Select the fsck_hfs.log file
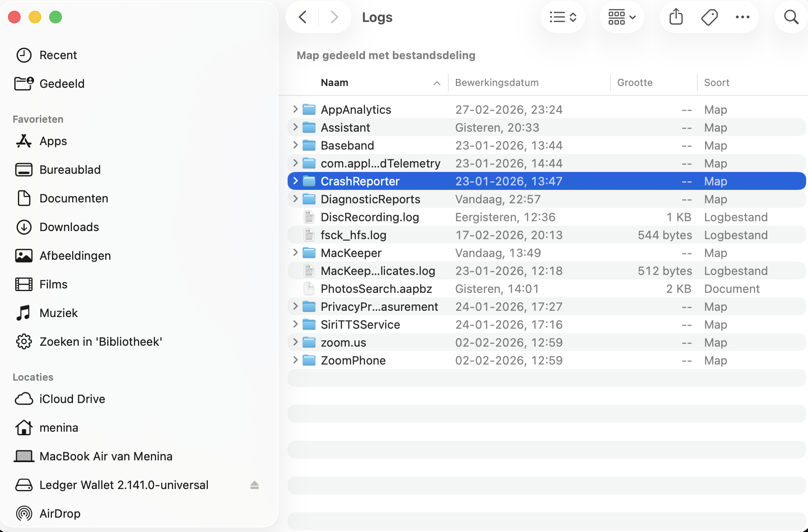 point(353,235)
